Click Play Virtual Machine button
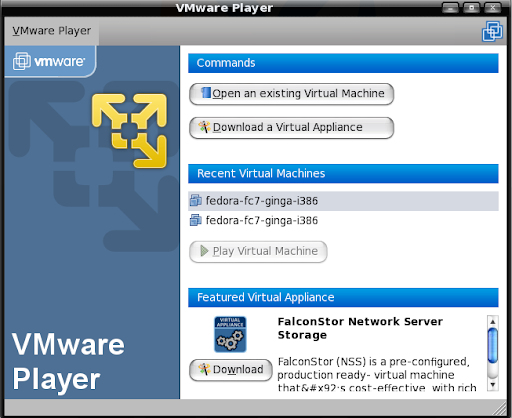The height and width of the screenshot is (418, 512). coord(258,252)
